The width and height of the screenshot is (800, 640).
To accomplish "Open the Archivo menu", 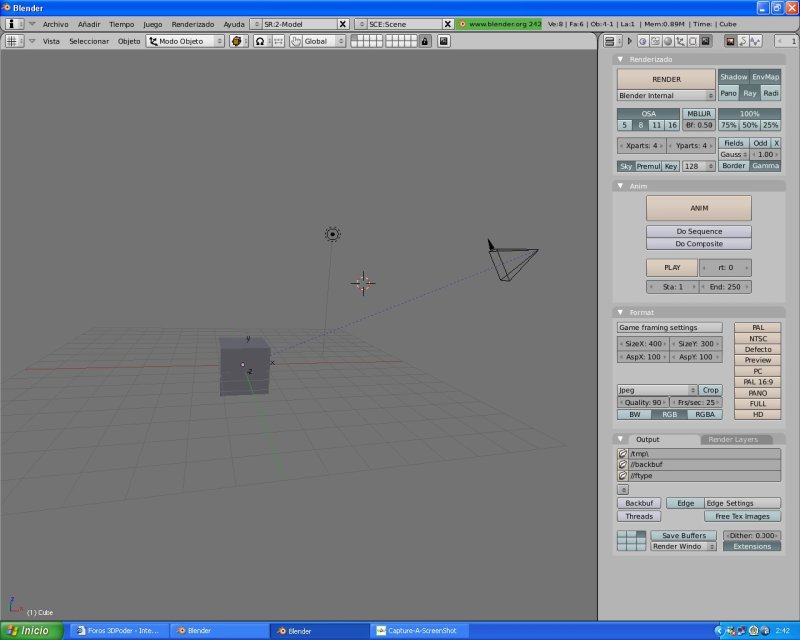I will (x=56, y=24).
